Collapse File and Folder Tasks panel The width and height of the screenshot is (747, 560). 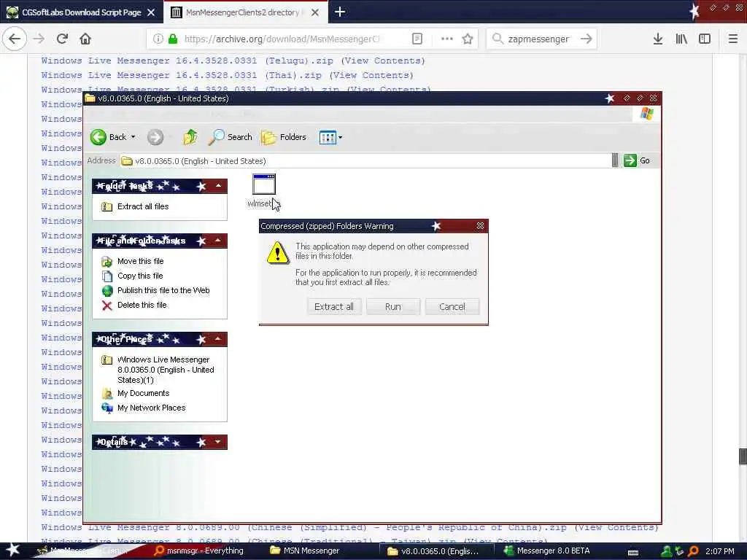point(218,241)
